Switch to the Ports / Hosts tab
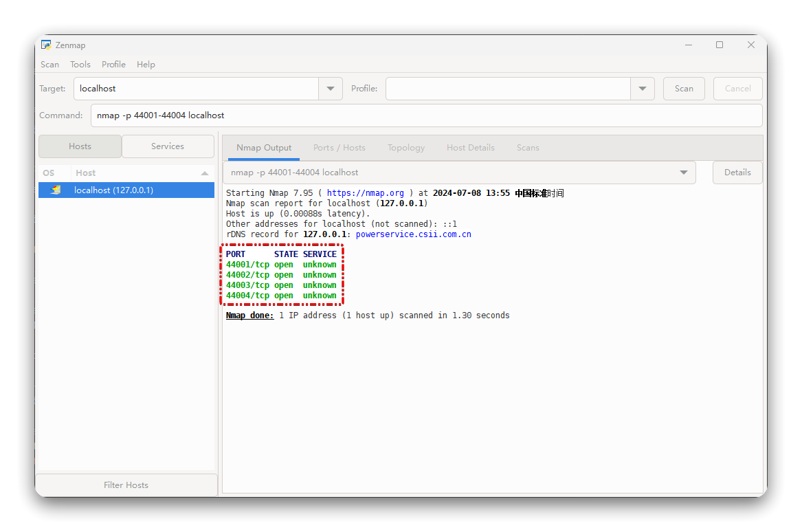Screen dimensions: 802x532 point(339,148)
